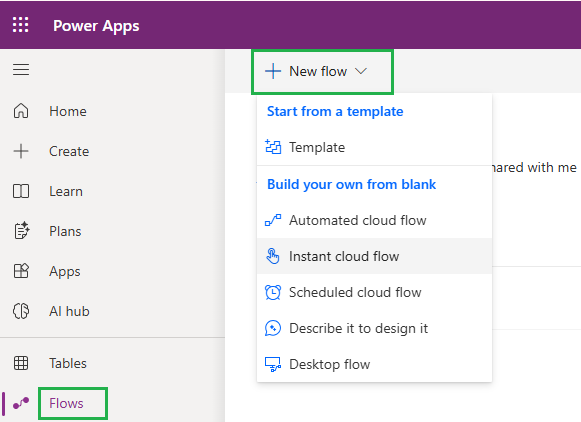
Task: Open the Learn page
Action: click(66, 191)
